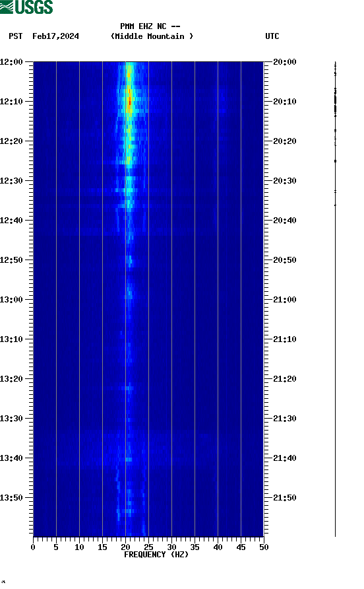The width and height of the screenshot is (364, 589).
Task: Click the '20:30' UTC time label
Action: [284, 181]
